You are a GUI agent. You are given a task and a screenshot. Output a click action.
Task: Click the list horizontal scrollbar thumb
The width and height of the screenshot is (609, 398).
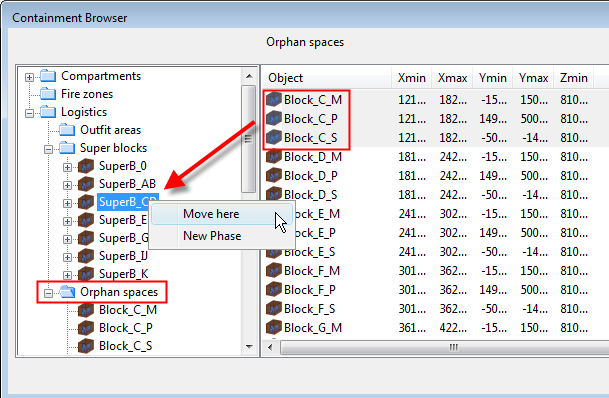pyautogui.click(x=445, y=347)
